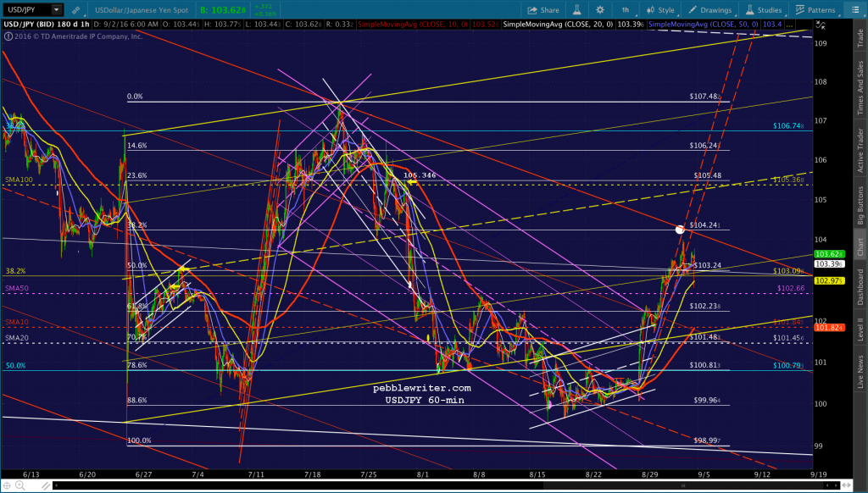The height and width of the screenshot is (493, 868).
Task: Click the red 101.82 price bubble on axis
Action: click(829, 328)
